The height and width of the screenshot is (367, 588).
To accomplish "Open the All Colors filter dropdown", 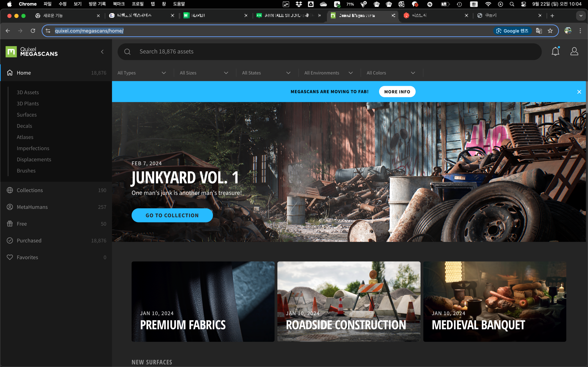I will [390, 73].
